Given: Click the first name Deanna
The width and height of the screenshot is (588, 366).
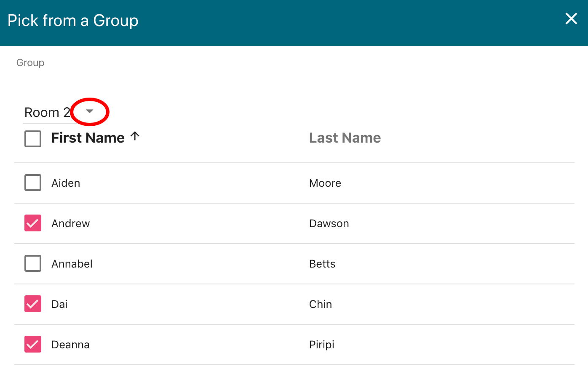Looking at the screenshot, I should (x=70, y=345).
